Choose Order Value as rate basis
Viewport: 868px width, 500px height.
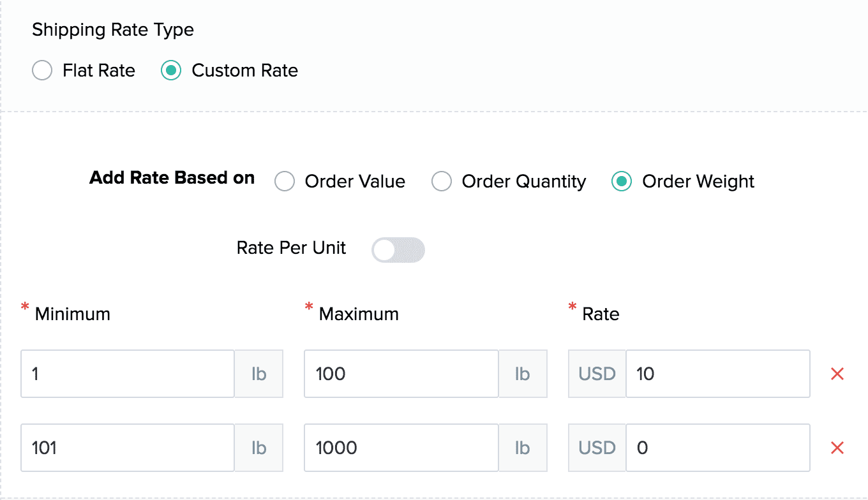(x=285, y=182)
